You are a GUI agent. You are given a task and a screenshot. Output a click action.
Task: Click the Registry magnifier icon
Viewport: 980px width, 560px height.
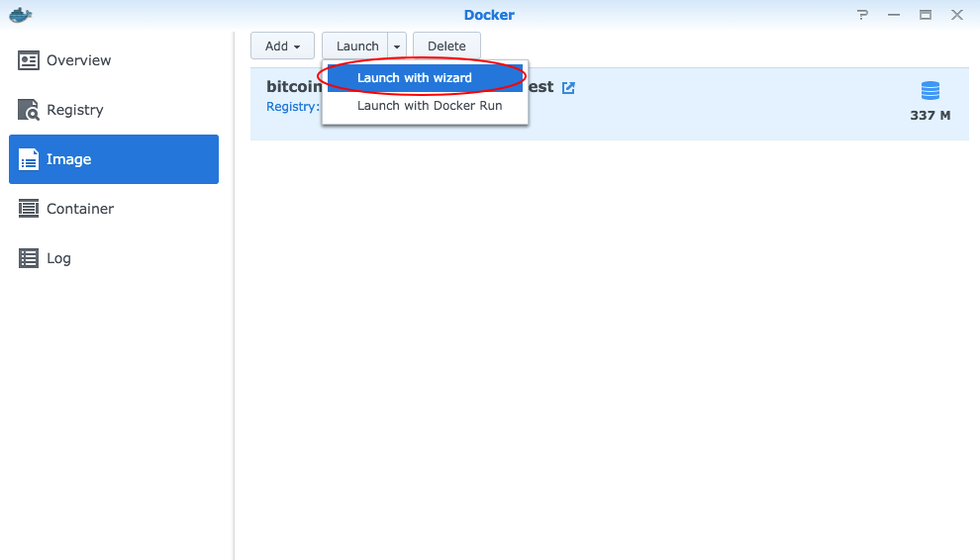(x=28, y=110)
